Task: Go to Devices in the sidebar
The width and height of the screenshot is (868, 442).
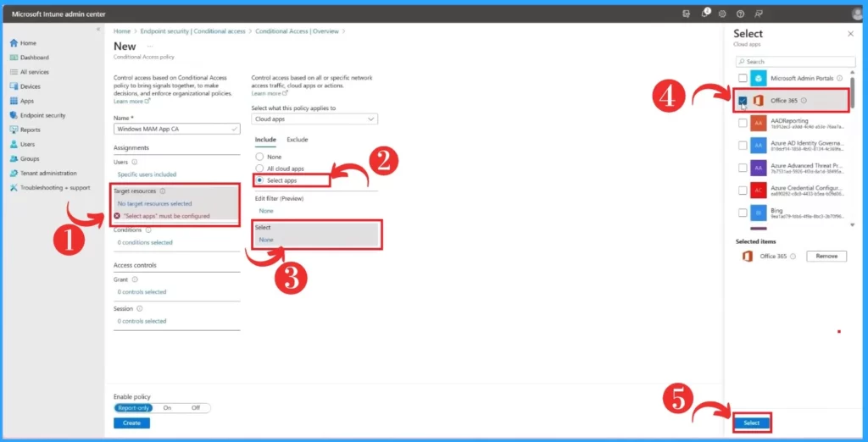Action: (25, 86)
